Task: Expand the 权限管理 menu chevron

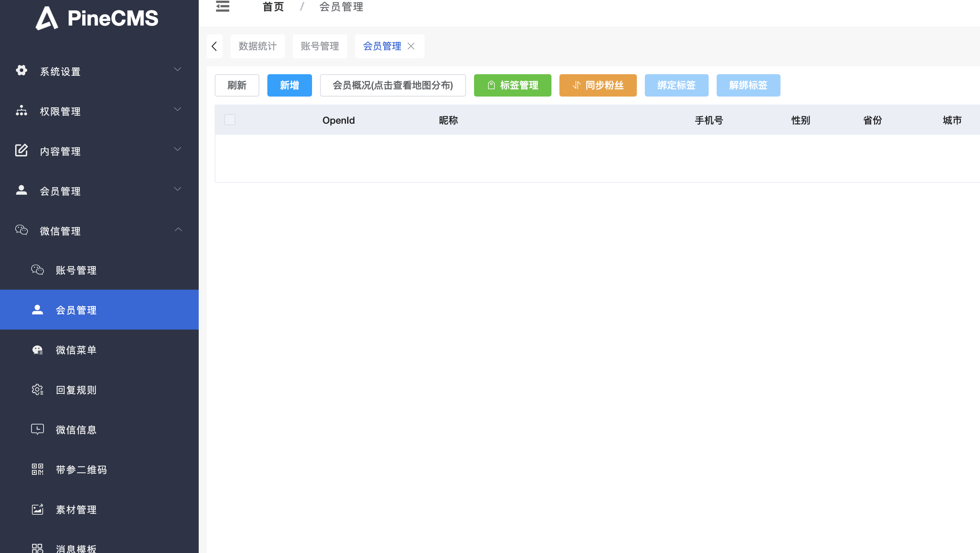Action: [178, 109]
